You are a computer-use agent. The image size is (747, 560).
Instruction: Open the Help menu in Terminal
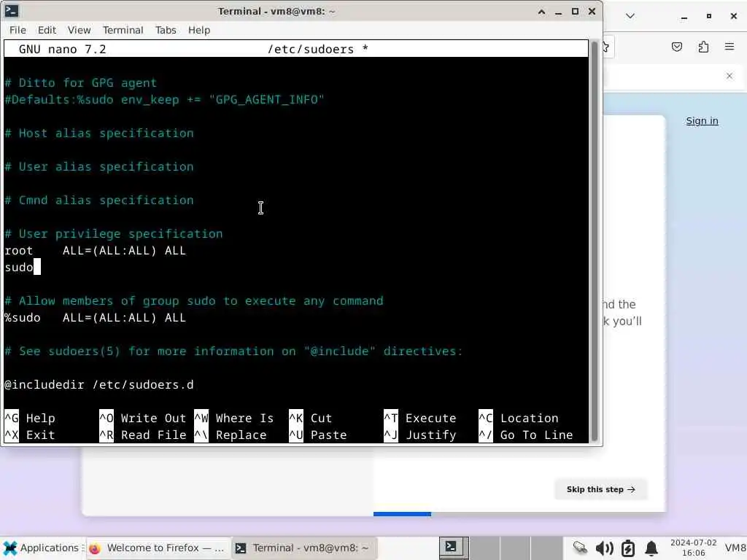coord(199,30)
